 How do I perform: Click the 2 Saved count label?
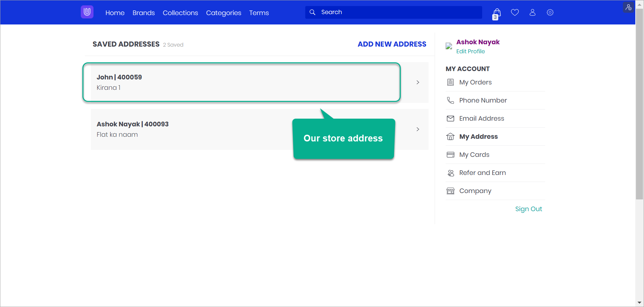point(173,45)
